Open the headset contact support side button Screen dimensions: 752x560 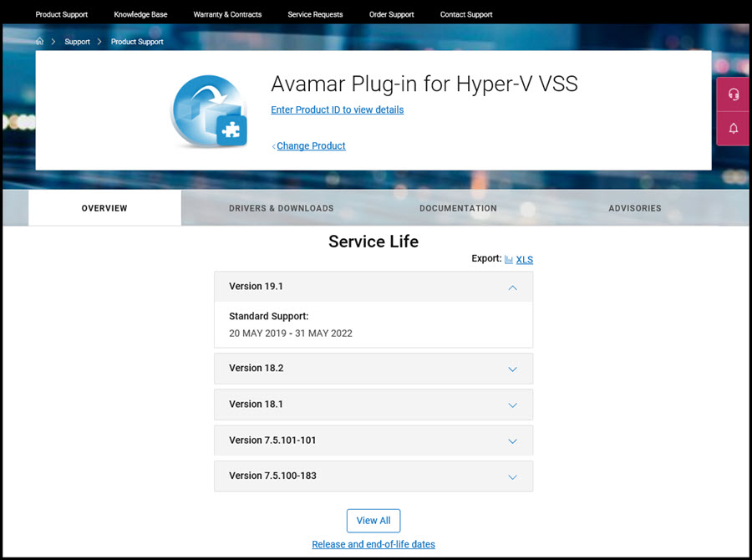(x=734, y=94)
